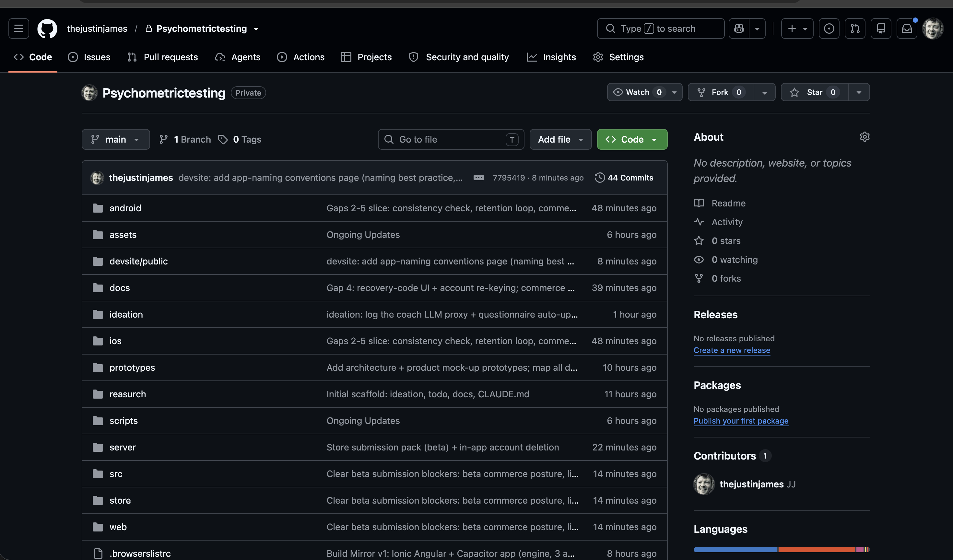Switch to the Actions tab
The height and width of the screenshot is (560, 953).
click(x=301, y=57)
